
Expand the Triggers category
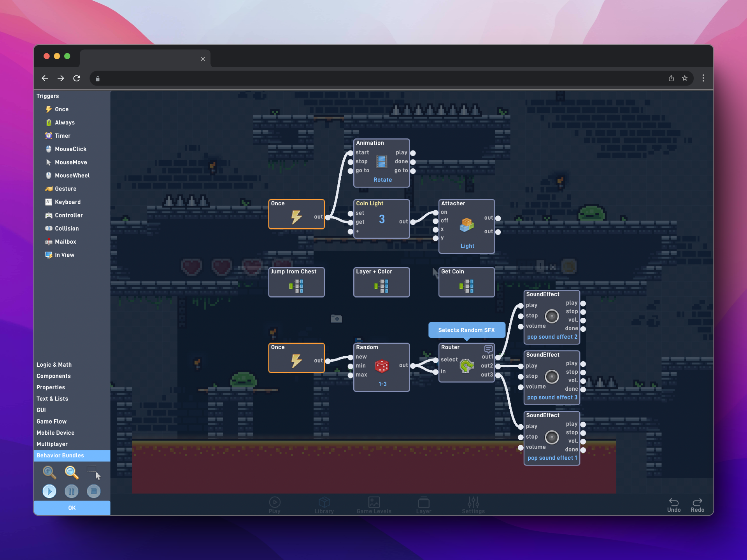pos(47,96)
